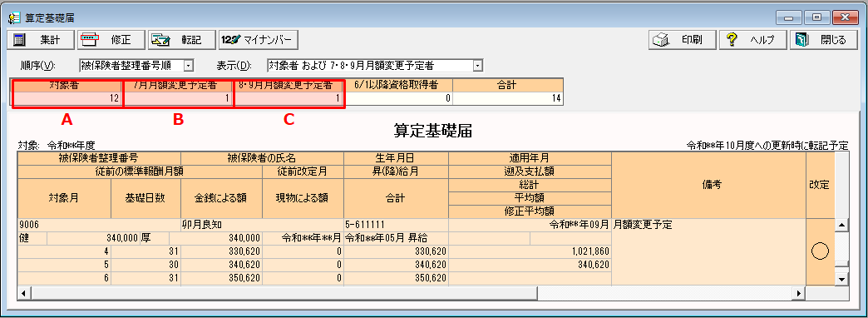Click month 4 row monetary amount 330,620
The image size is (868, 318).
221,251
